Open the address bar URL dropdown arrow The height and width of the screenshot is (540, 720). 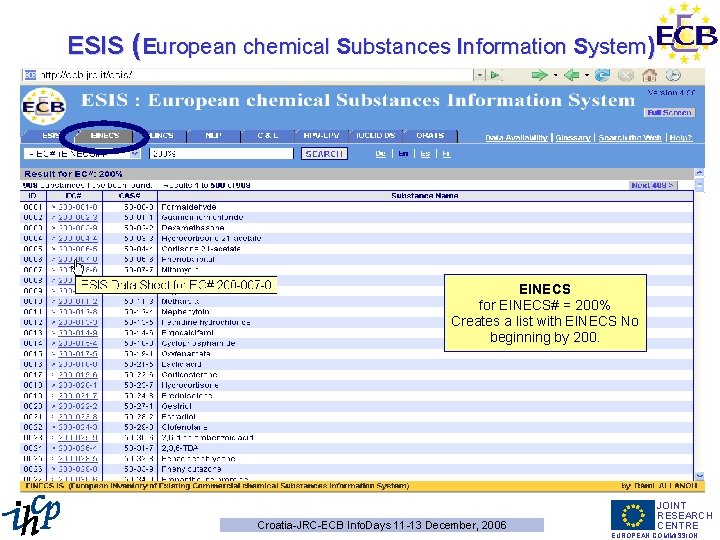(x=480, y=75)
